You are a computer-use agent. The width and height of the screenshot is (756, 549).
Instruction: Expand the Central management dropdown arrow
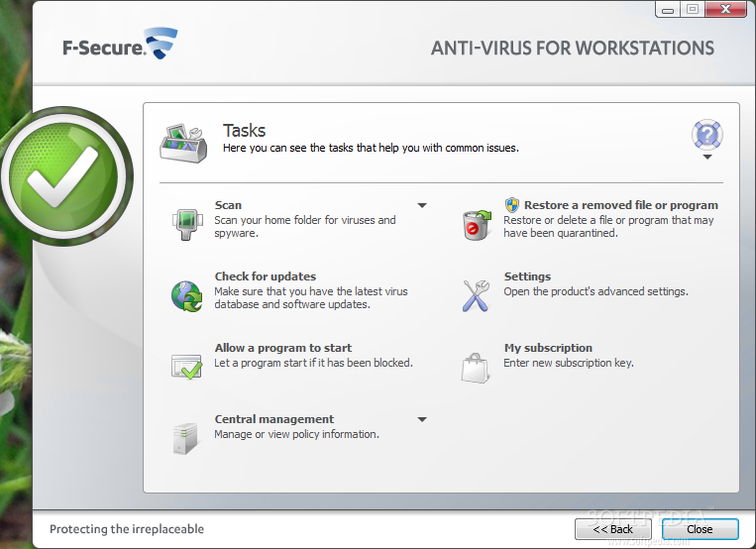coord(422,420)
